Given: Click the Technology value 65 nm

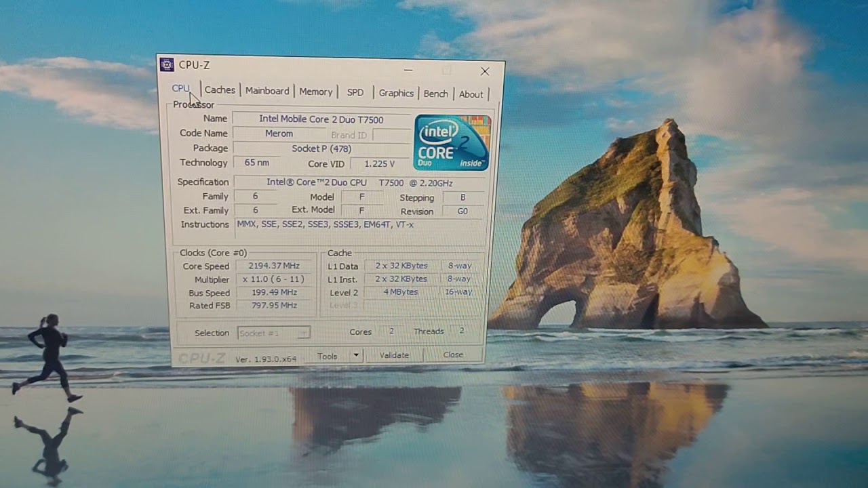Looking at the screenshot, I should (257, 163).
